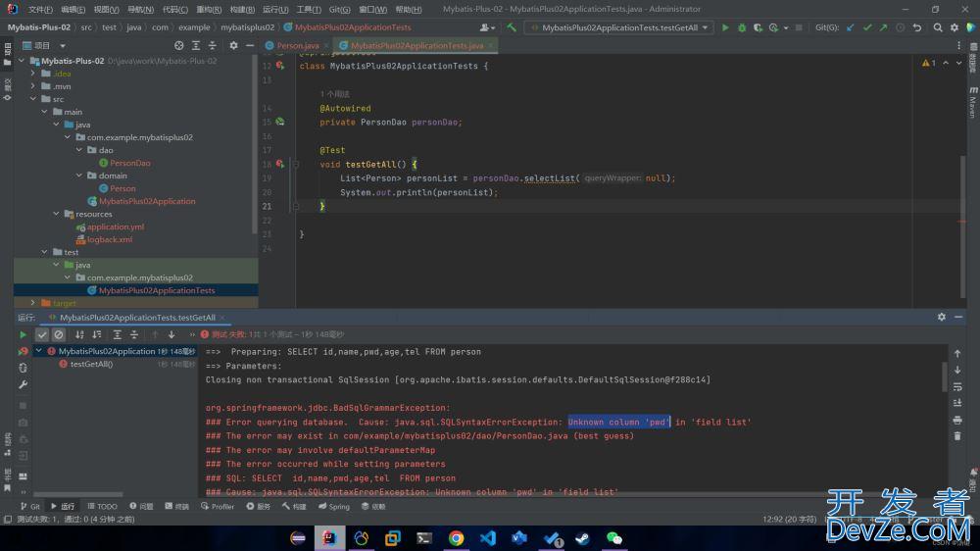Jump to the next failed test arrow
This screenshot has width=980, height=551.
(x=171, y=334)
